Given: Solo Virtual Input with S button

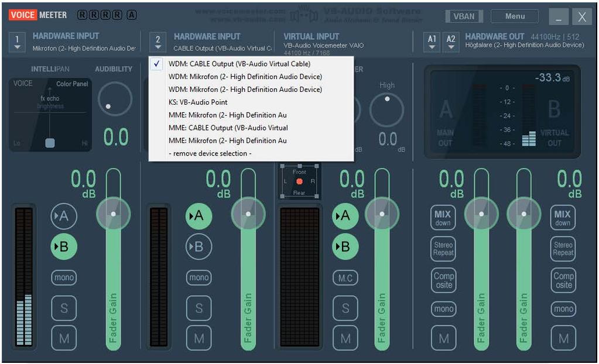Looking at the screenshot, I should (x=345, y=308).
